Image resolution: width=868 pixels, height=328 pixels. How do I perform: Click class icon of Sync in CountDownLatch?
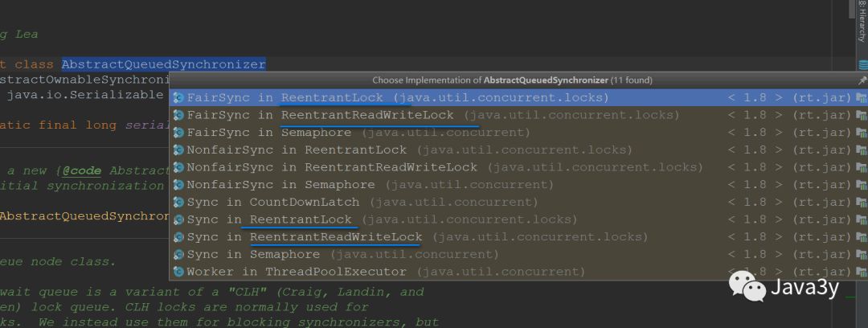[x=178, y=203]
